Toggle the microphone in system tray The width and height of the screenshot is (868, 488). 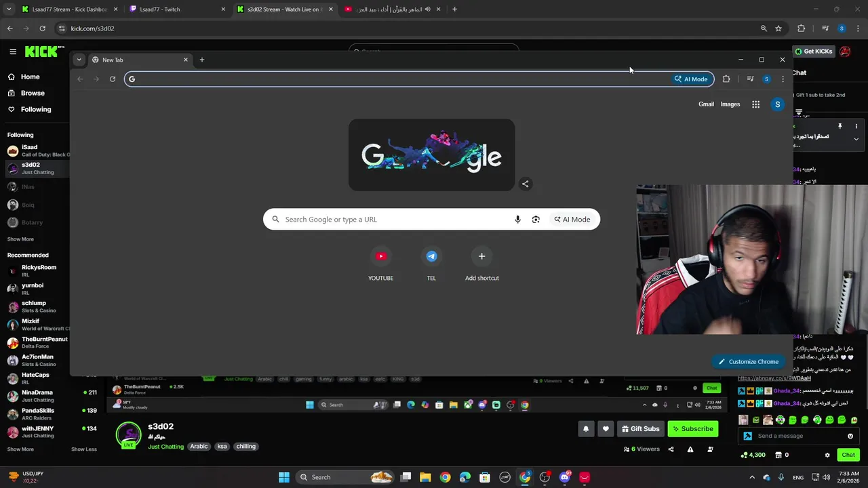781,477
